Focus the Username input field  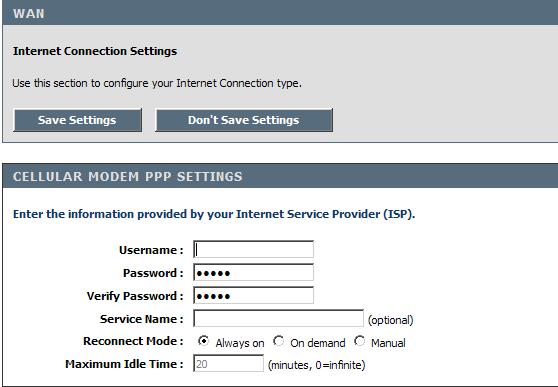(x=253, y=249)
